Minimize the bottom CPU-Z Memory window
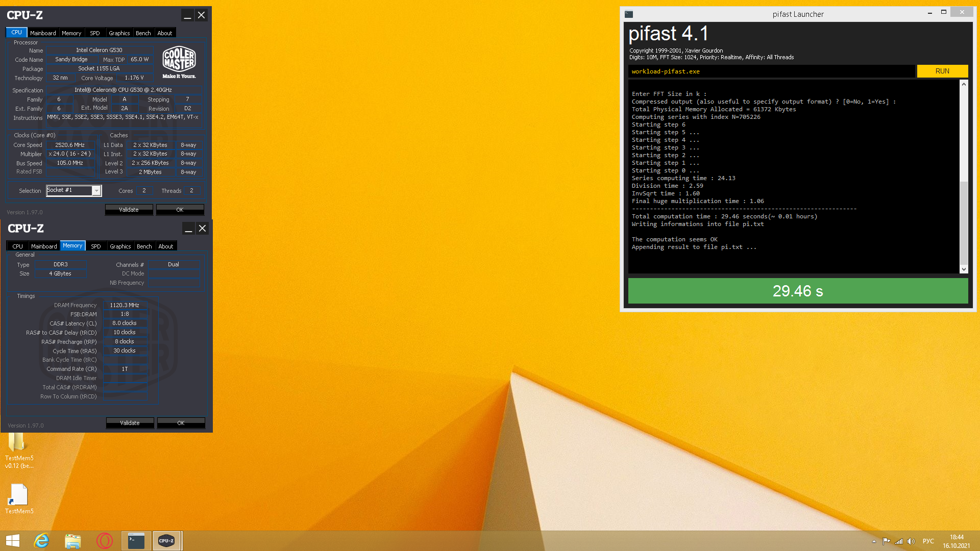The height and width of the screenshot is (551, 980). pyautogui.click(x=189, y=229)
